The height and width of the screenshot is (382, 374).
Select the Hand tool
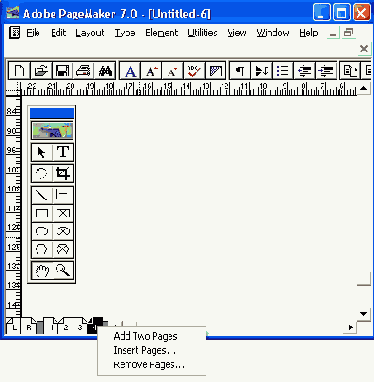tap(42, 271)
